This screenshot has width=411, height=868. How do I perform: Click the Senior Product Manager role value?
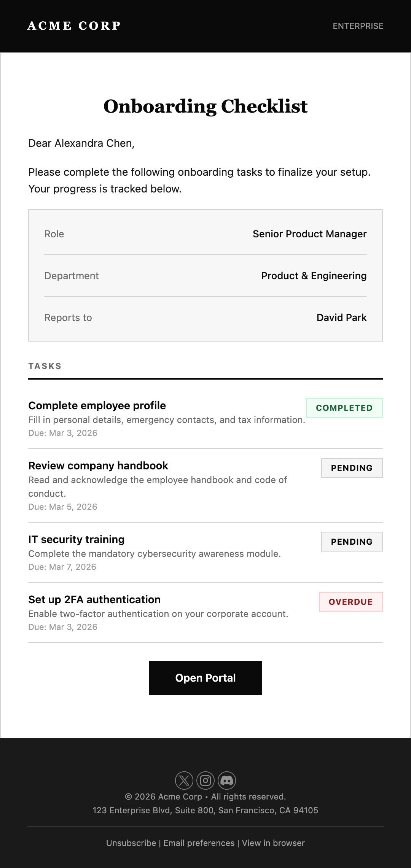(x=309, y=234)
